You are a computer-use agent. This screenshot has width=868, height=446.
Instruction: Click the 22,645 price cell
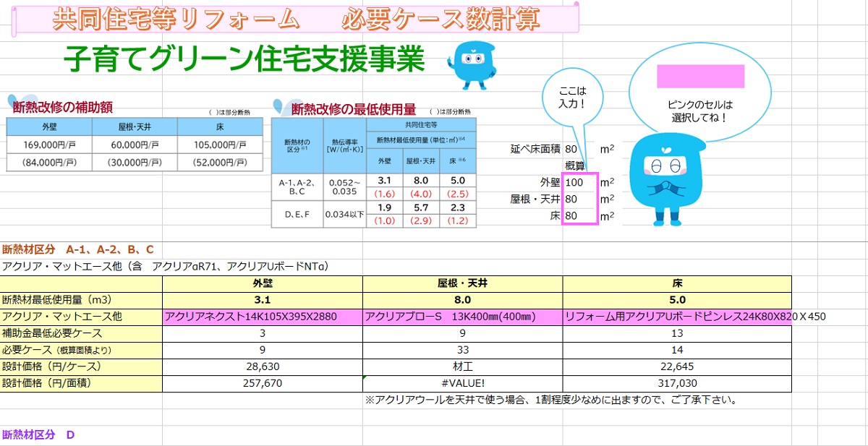click(x=678, y=366)
